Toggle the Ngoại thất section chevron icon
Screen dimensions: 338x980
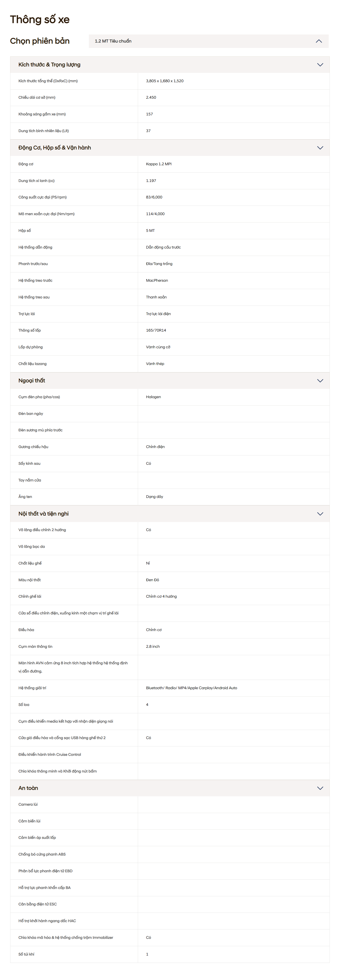[x=320, y=380]
